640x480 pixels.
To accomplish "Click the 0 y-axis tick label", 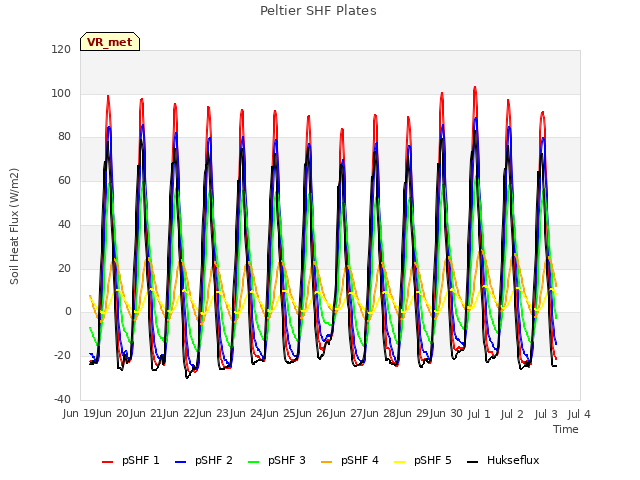I will [x=68, y=312].
